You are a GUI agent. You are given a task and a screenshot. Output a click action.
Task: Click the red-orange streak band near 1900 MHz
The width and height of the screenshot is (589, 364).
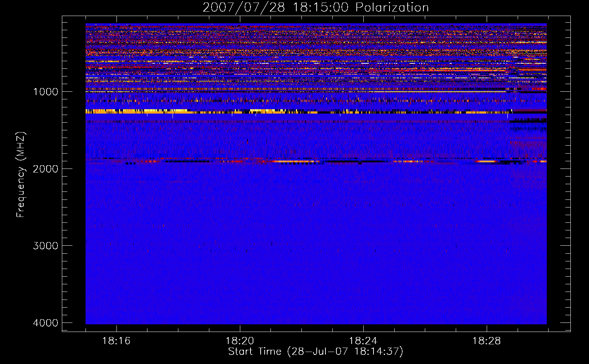pyautogui.click(x=316, y=161)
